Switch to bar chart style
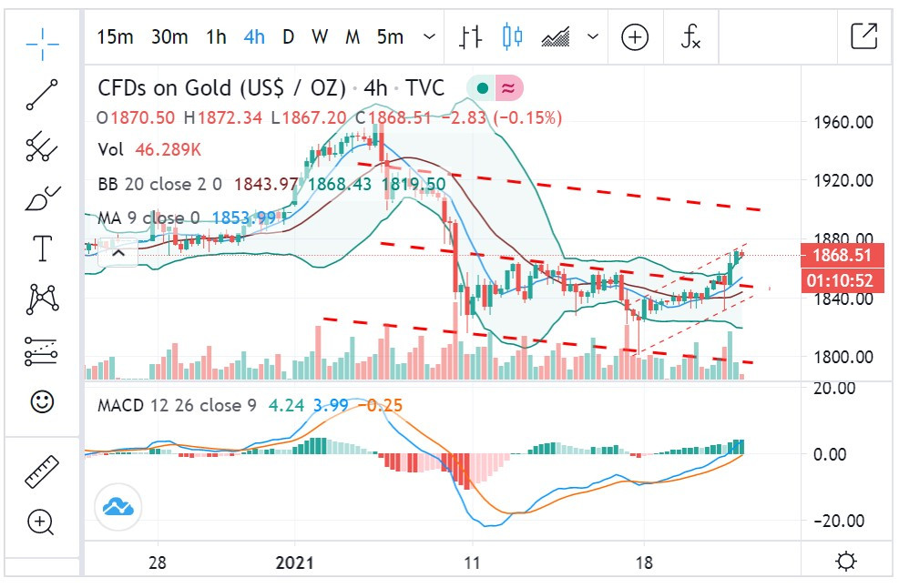The width and height of the screenshot is (899, 588). point(470,37)
